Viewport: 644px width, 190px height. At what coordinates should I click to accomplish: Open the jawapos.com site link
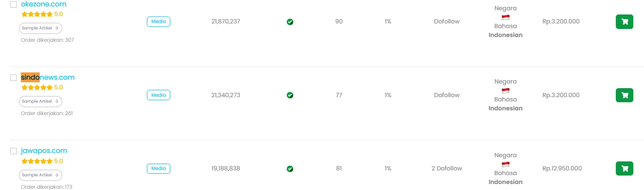pyautogui.click(x=44, y=151)
